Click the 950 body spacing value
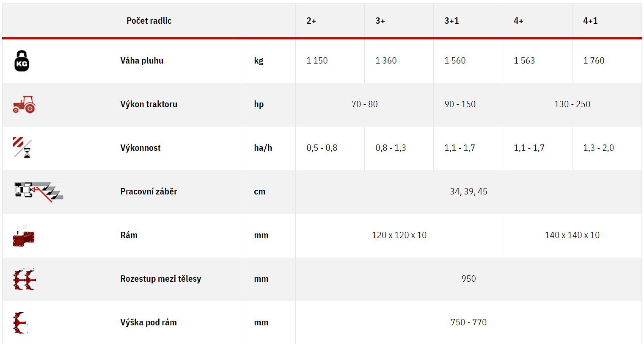 pyautogui.click(x=468, y=279)
